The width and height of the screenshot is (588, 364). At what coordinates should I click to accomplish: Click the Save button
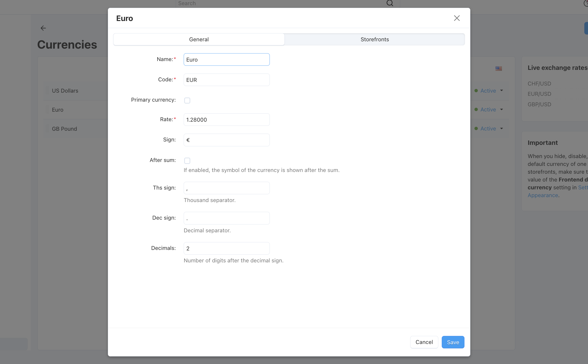click(453, 342)
